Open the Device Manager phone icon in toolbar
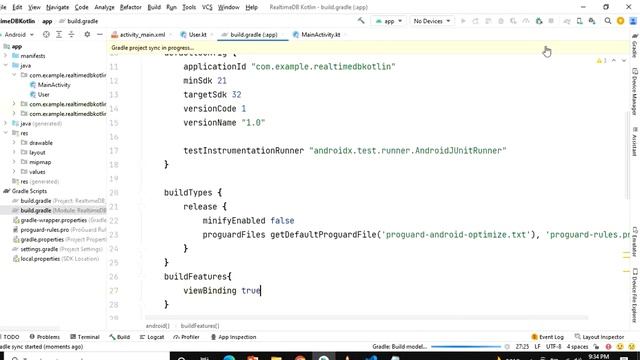 click(x=579, y=21)
